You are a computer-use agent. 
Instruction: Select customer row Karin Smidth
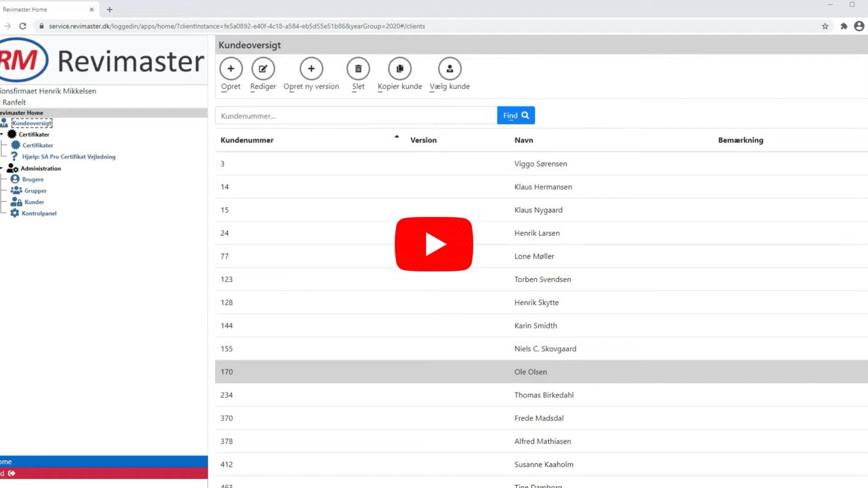pos(541,326)
